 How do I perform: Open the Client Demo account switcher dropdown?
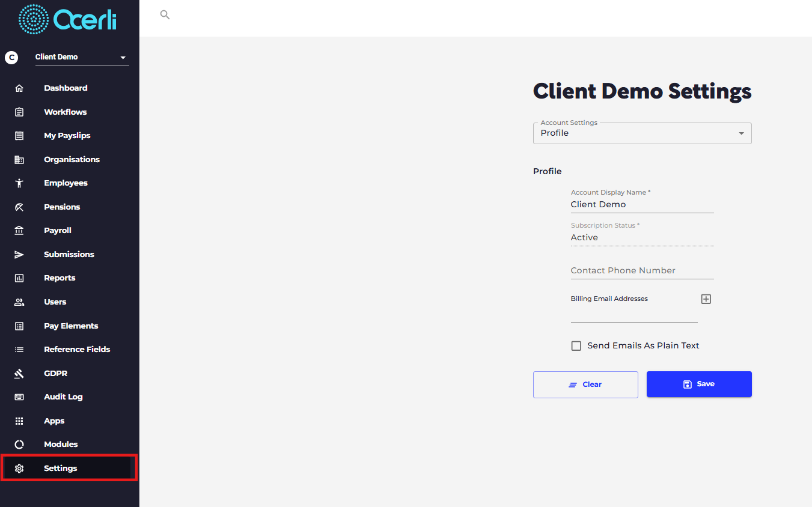82,57
